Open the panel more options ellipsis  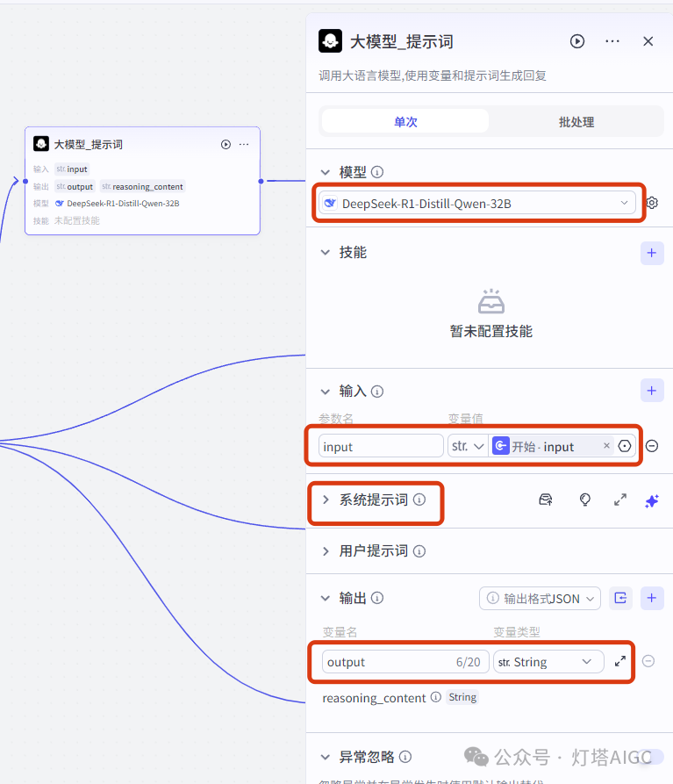(x=612, y=41)
